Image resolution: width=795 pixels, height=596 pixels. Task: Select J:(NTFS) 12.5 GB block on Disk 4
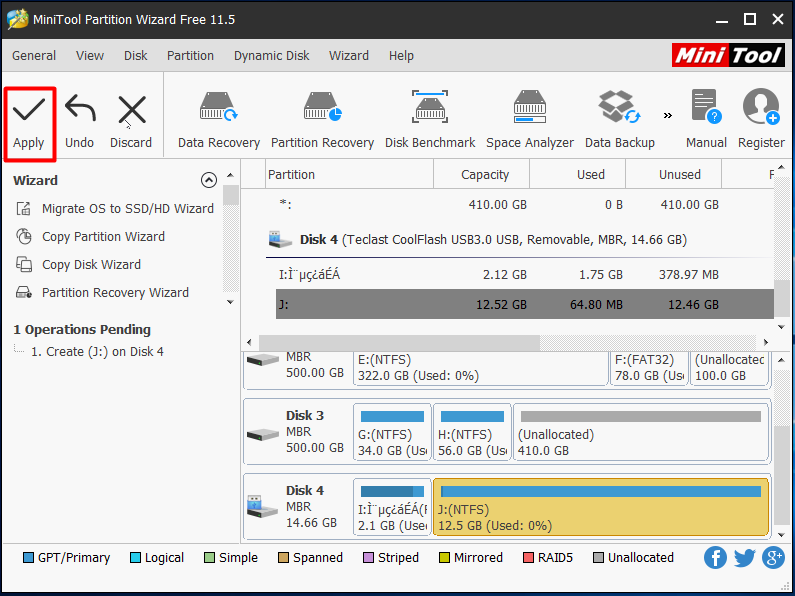coord(601,507)
